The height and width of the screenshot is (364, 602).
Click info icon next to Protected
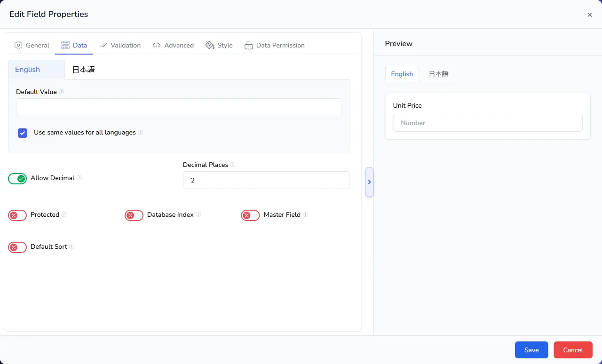point(64,214)
